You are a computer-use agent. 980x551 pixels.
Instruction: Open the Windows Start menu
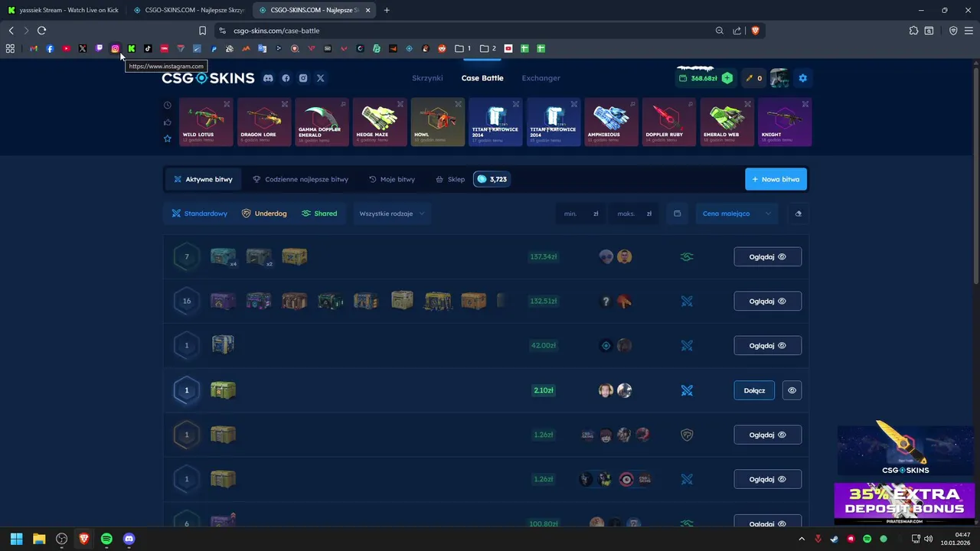pos(17,539)
